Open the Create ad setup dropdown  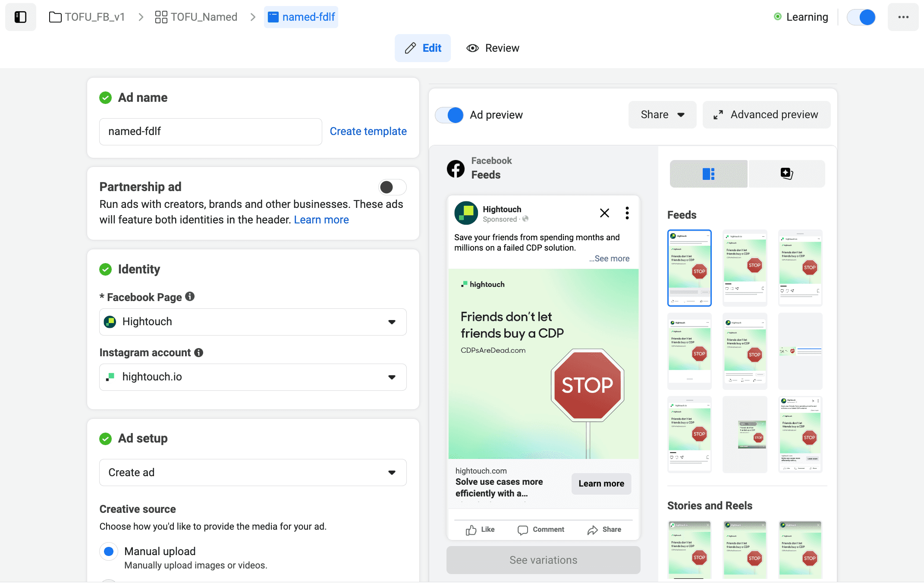253,472
